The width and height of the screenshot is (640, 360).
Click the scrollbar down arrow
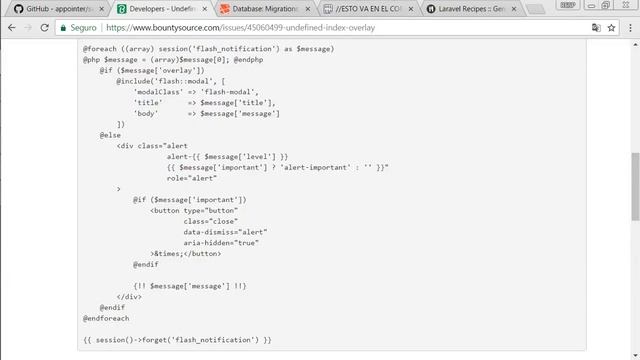[x=636, y=356]
